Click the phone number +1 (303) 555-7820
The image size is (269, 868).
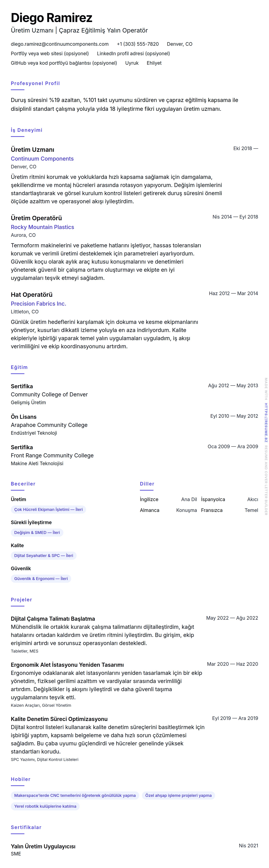(x=138, y=44)
